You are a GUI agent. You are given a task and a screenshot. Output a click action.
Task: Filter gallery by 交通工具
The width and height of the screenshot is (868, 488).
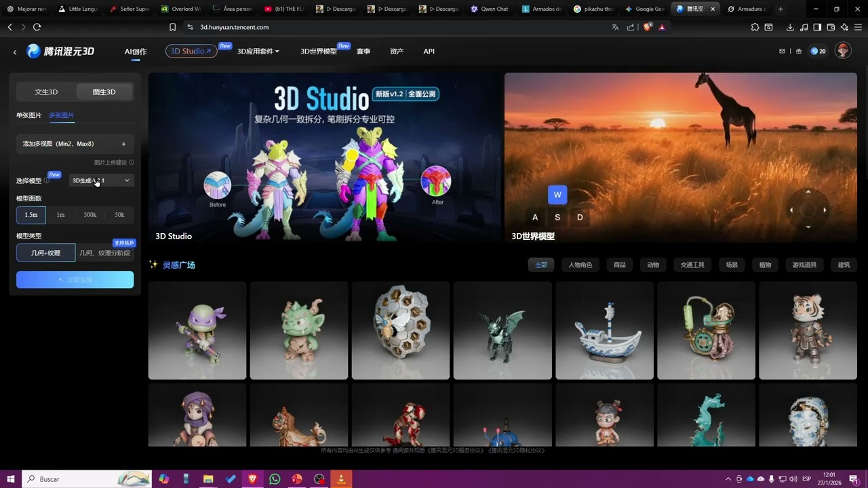pos(692,264)
